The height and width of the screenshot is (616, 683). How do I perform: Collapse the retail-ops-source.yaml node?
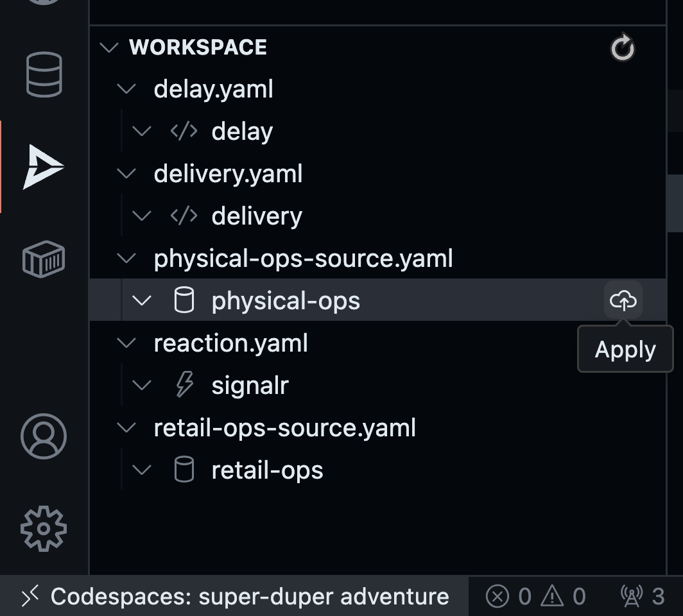coord(127,427)
